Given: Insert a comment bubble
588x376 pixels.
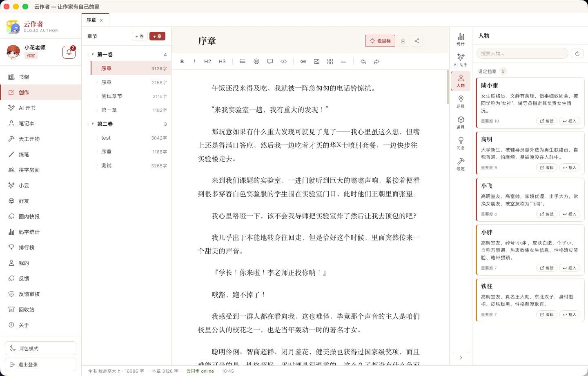Looking at the screenshot, I should (x=270, y=62).
